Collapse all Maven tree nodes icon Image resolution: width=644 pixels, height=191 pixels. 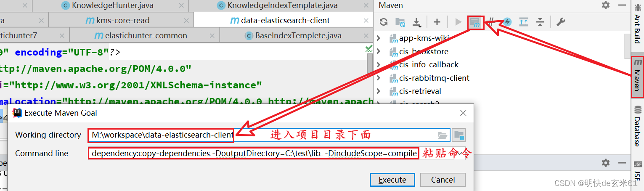(x=540, y=22)
